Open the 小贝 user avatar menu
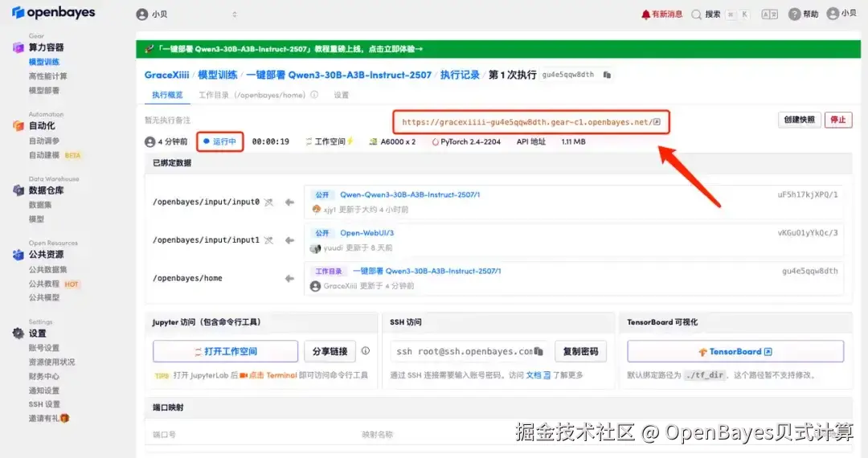The height and width of the screenshot is (458, 868). click(841, 14)
